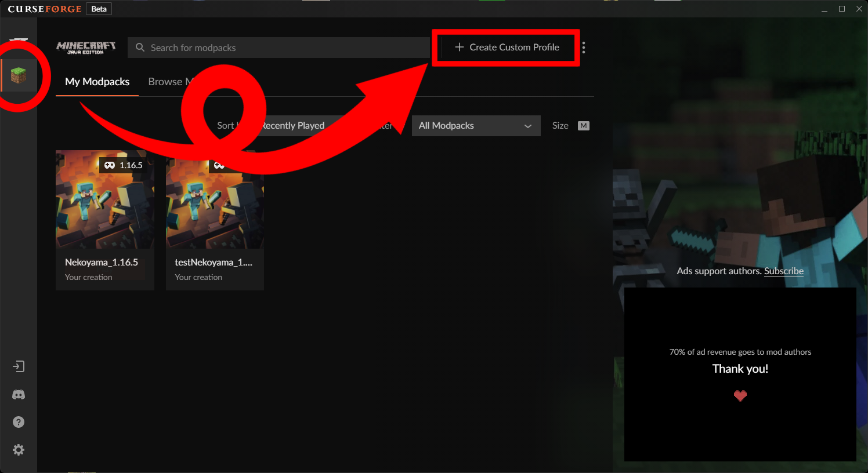This screenshot has width=868, height=473.
Task: Click 'Thank you!' text in ad panel
Action: [740, 369]
